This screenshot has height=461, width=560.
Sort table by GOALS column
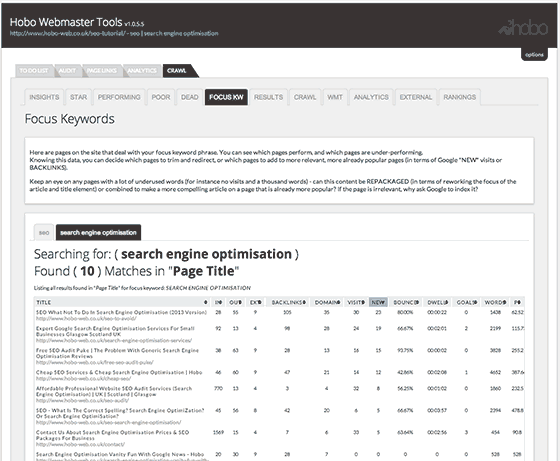(x=466, y=302)
